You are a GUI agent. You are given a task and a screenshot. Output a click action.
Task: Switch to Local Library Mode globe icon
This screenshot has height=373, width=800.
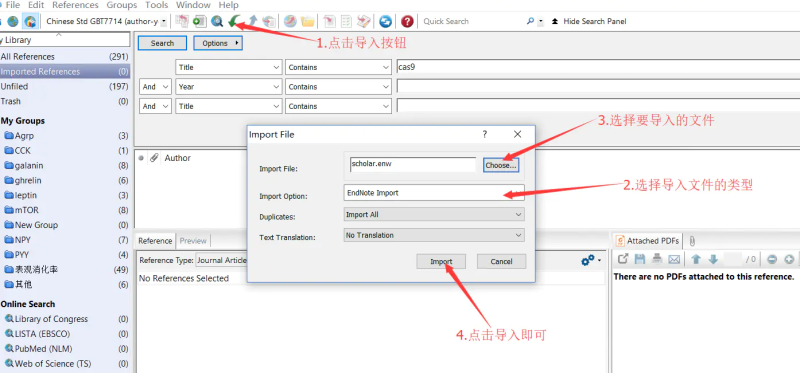click(x=13, y=21)
